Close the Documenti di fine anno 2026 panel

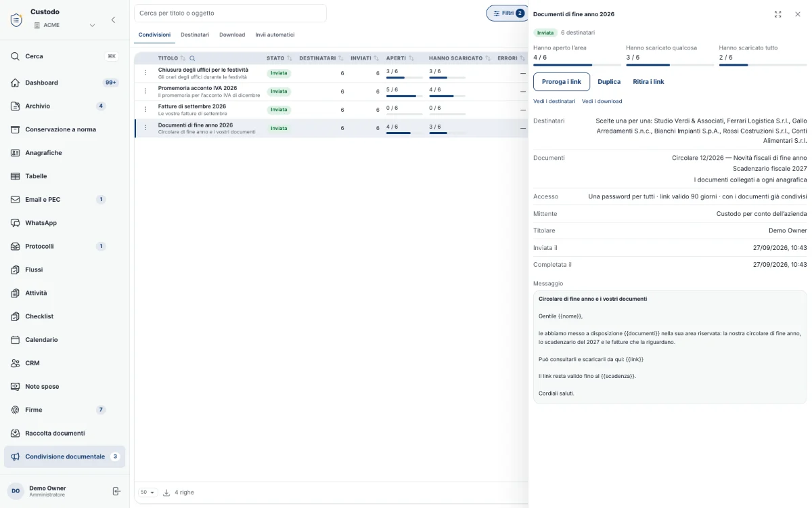[798, 14]
